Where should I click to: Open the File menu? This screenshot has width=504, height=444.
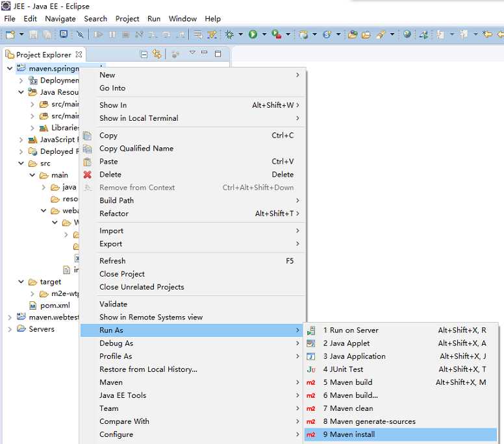point(10,19)
